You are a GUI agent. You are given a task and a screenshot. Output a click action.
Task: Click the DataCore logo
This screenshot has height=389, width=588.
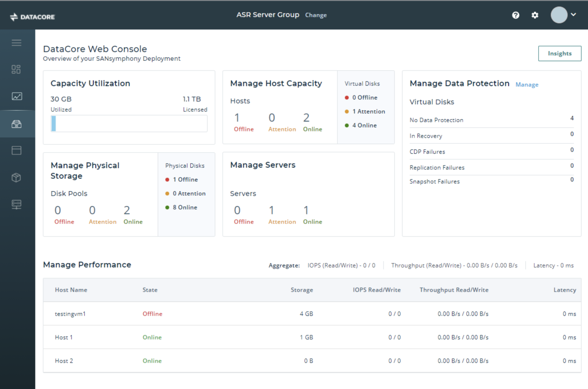(32, 17)
